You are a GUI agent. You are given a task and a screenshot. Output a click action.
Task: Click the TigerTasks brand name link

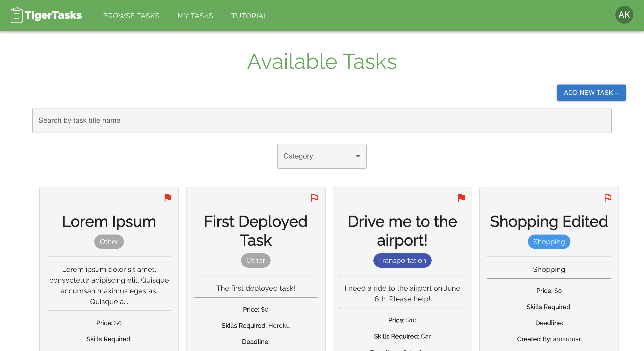click(53, 15)
